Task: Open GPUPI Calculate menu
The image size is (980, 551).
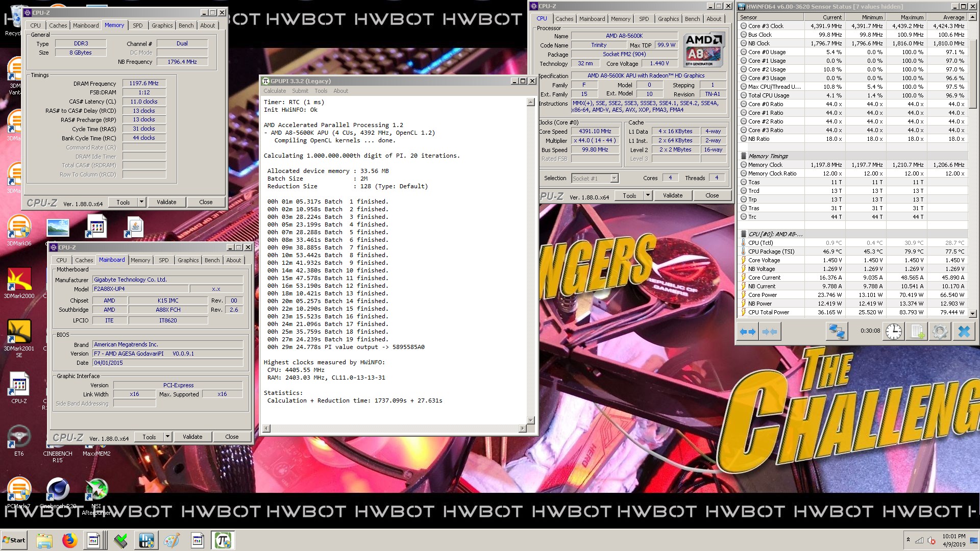Action: click(275, 91)
